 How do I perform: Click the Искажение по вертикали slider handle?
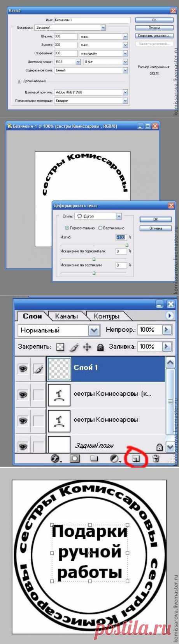pyautogui.click(x=94, y=273)
